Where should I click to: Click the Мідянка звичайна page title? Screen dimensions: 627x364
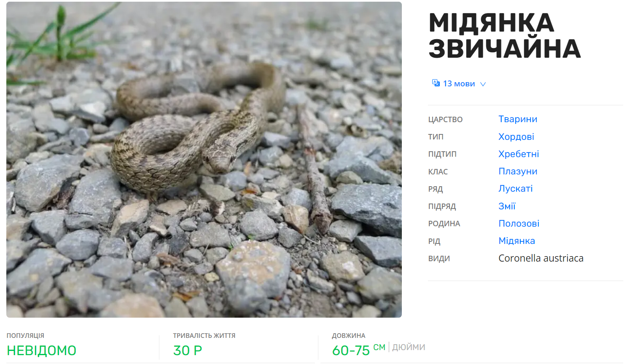point(504,36)
